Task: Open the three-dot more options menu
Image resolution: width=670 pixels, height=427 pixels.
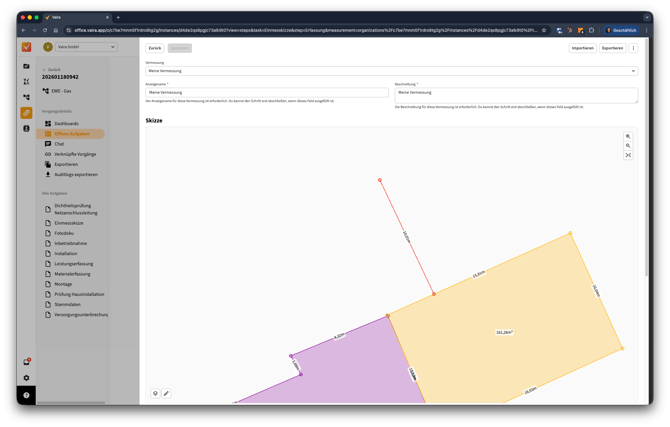Action: [633, 48]
